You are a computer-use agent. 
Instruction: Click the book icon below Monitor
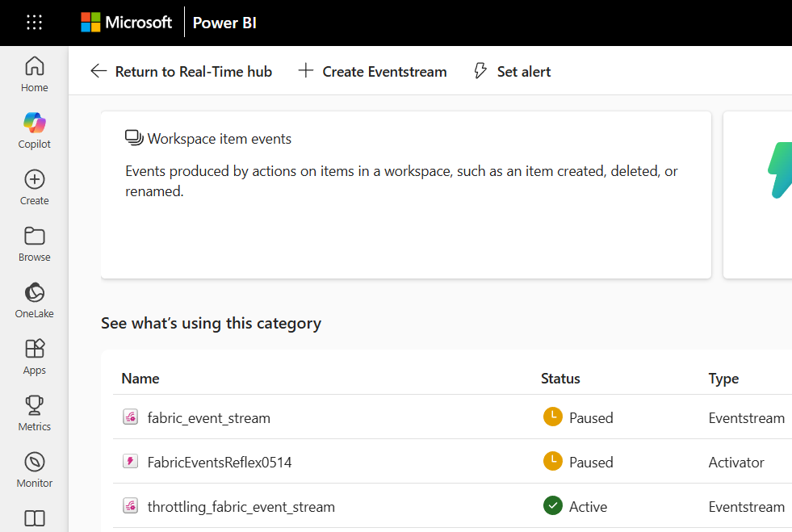click(34, 517)
